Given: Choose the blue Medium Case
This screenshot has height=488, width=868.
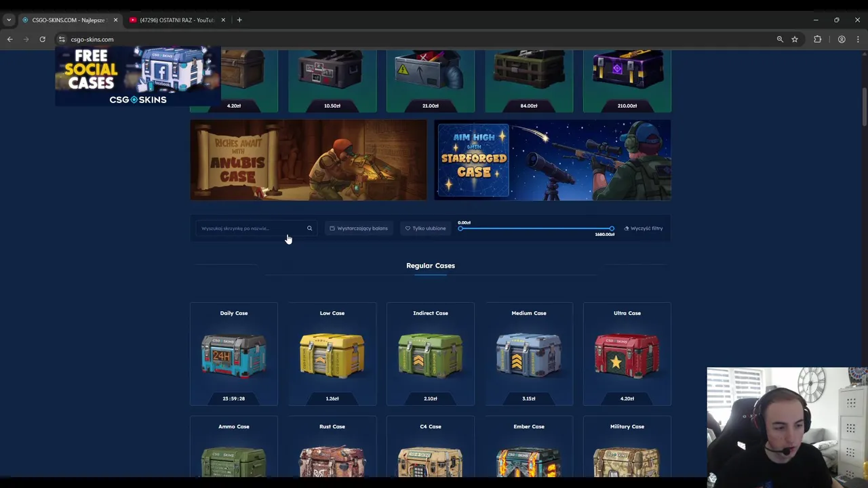Looking at the screenshot, I should 529,354.
